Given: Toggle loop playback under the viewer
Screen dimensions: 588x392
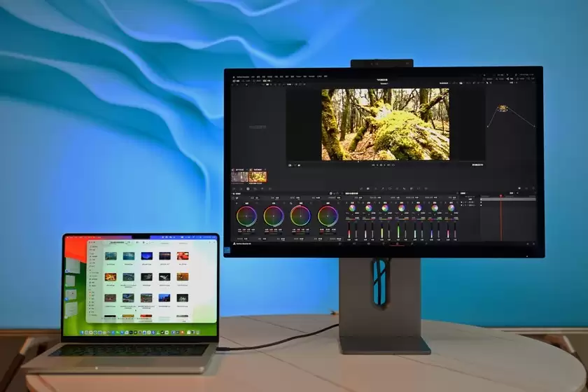Looking at the screenshot, I should click(x=393, y=164).
